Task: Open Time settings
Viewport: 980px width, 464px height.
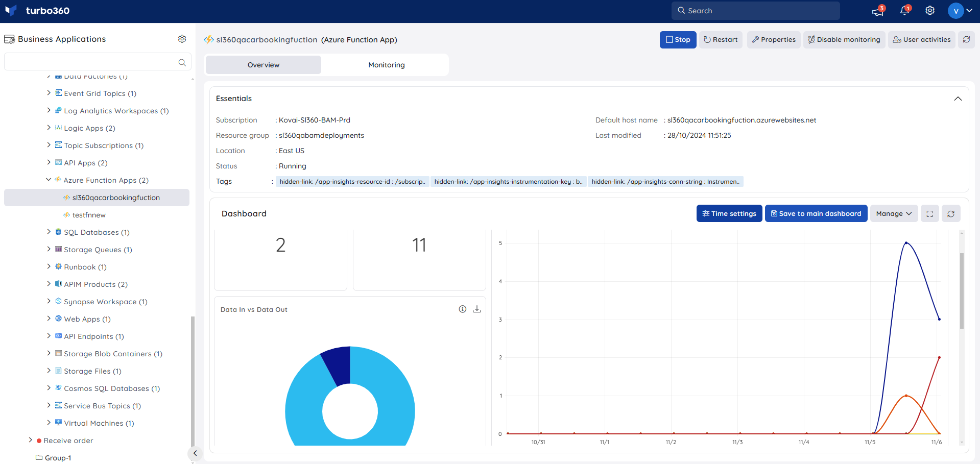Action: [x=729, y=213]
